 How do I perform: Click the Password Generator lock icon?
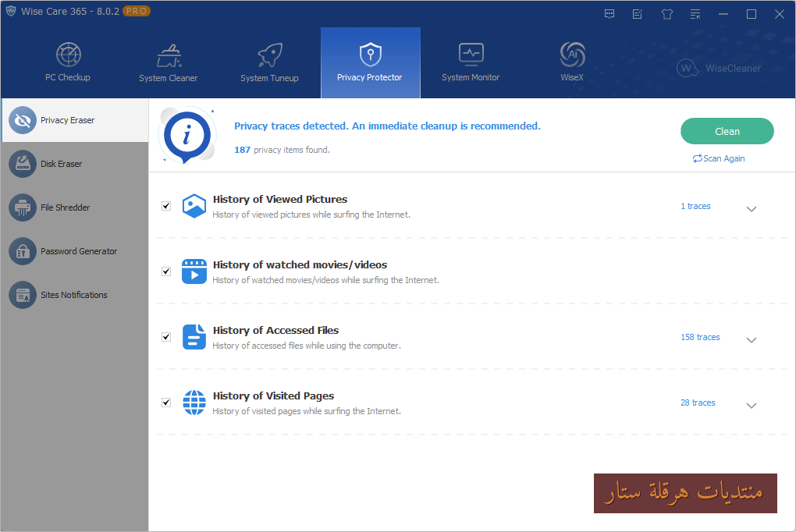(x=23, y=251)
